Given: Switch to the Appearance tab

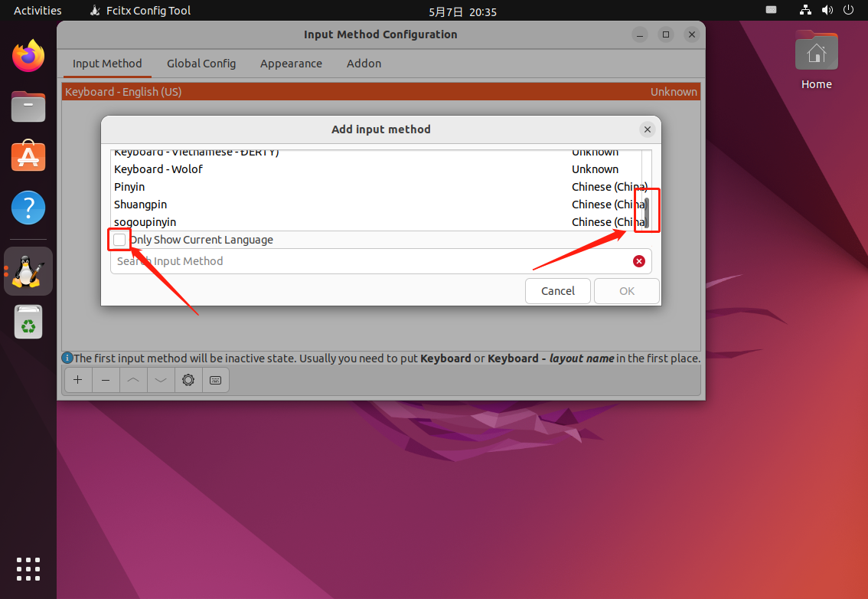Looking at the screenshot, I should point(291,64).
